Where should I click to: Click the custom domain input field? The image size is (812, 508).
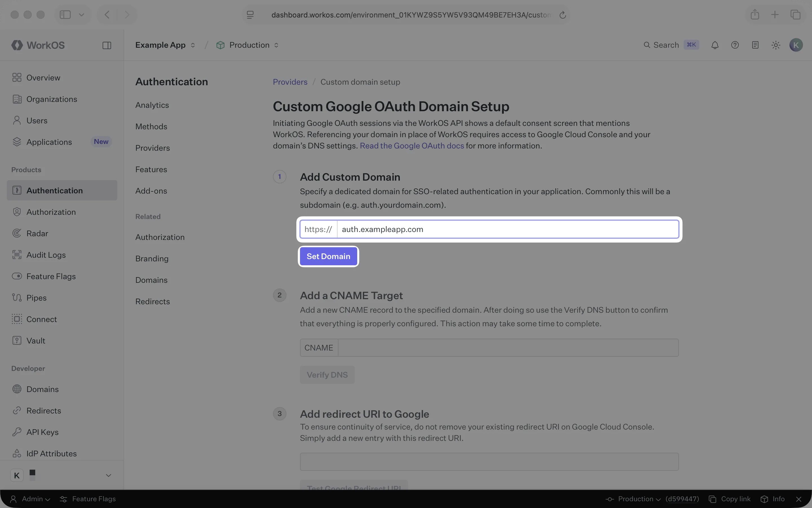point(508,229)
